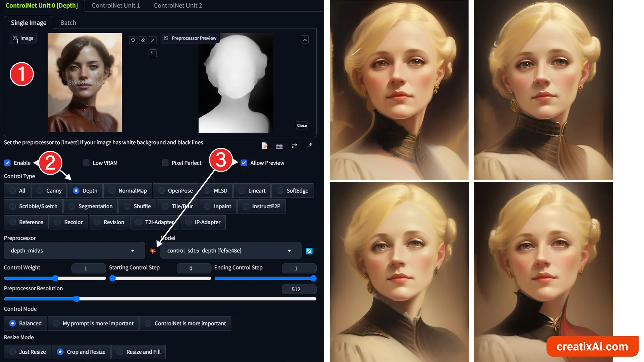Viewport: 644px width, 362px height.
Task: Click the Starting Control Step value field
Action: coord(194,268)
